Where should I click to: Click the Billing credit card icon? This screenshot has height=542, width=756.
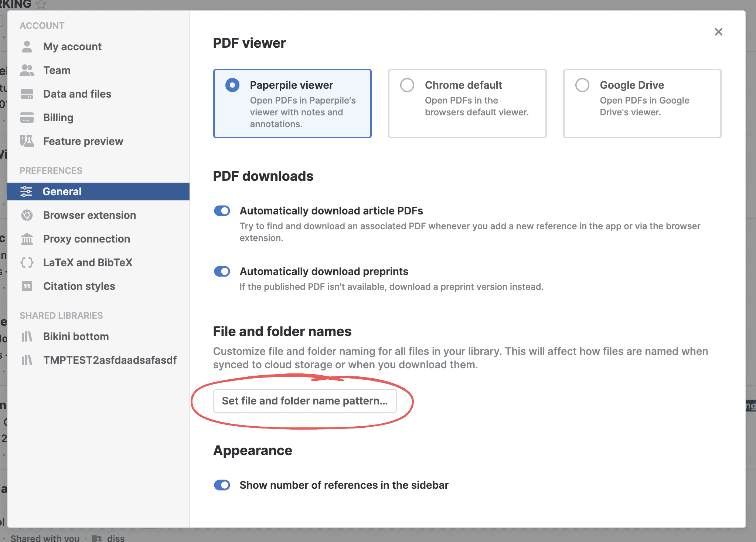click(27, 118)
